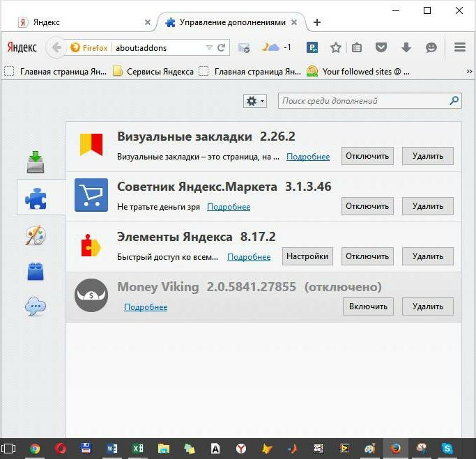Viewport: 476px width, 459px height.
Task: Open the Yandex weather toolbar widget
Action: [276, 47]
